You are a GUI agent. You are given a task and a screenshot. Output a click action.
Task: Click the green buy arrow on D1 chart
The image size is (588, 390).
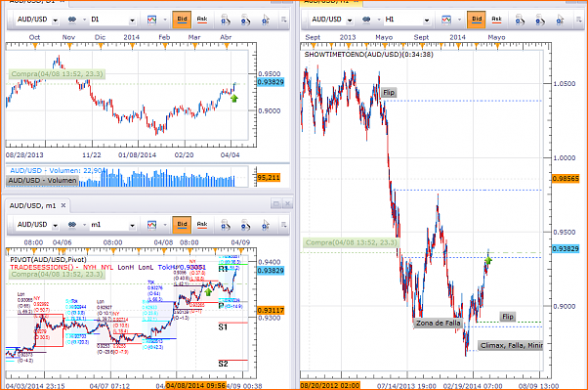tap(234, 99)
